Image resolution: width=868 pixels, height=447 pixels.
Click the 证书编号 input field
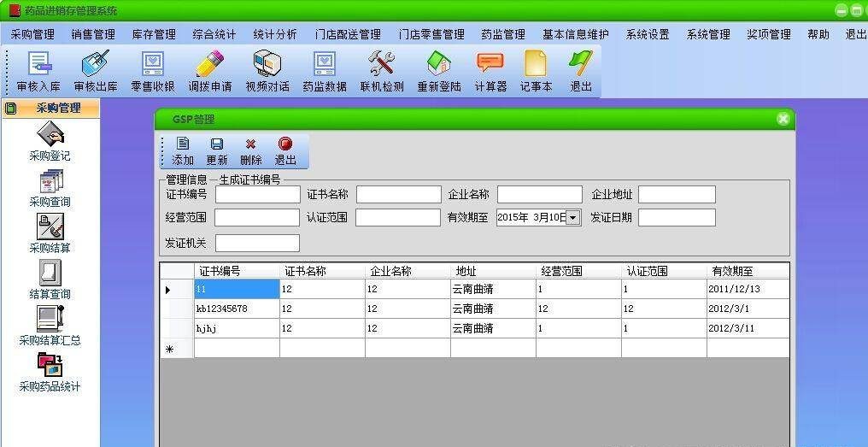click(x=257, y=194)
